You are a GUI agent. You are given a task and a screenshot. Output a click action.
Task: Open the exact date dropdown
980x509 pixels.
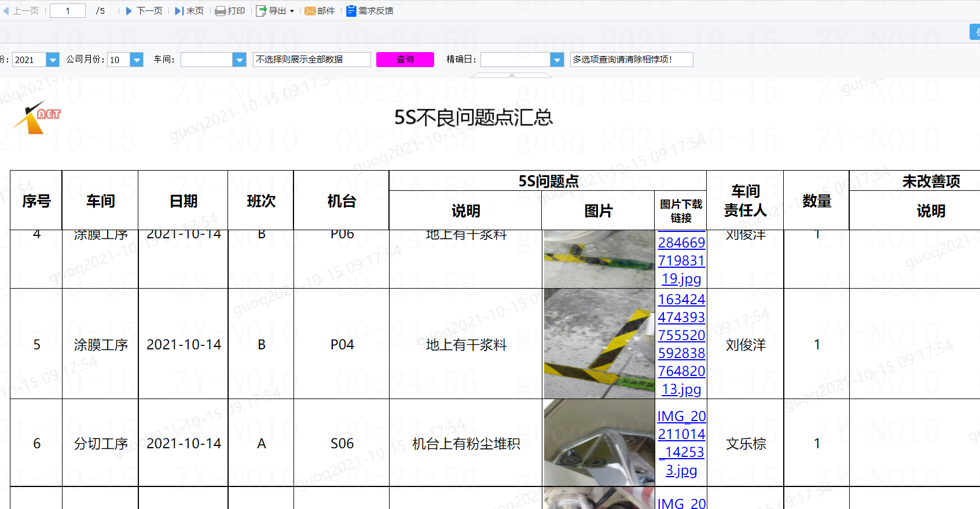pos(557,60)
